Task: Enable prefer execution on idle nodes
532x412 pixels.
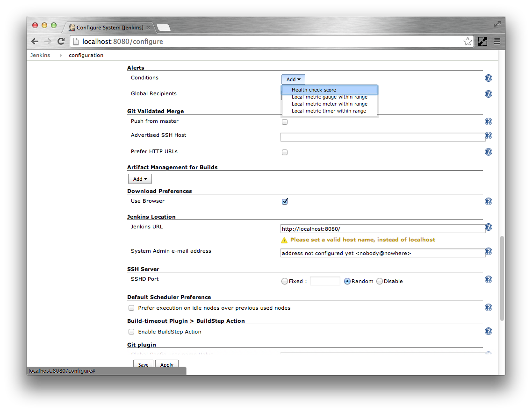Action: coord(131,308)
